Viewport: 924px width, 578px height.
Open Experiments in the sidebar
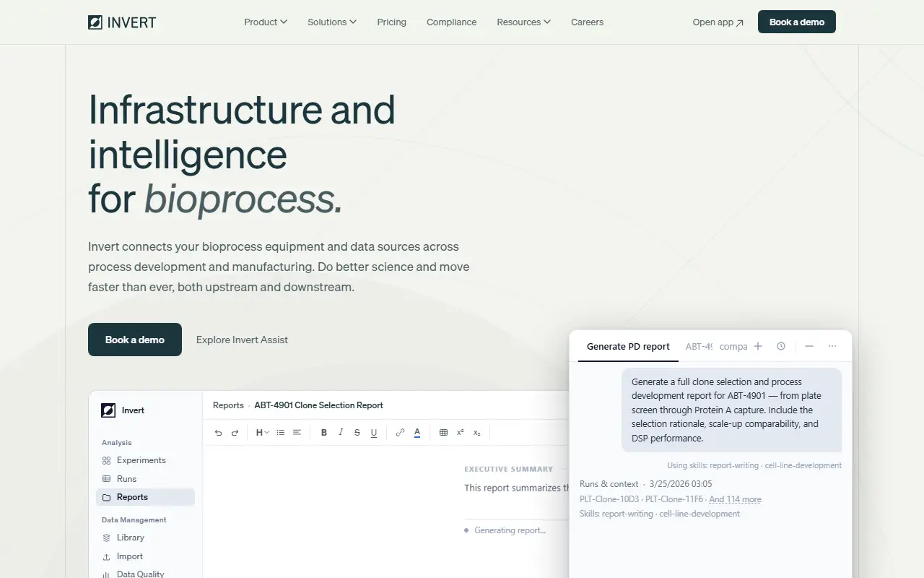(x=145, y=460)
